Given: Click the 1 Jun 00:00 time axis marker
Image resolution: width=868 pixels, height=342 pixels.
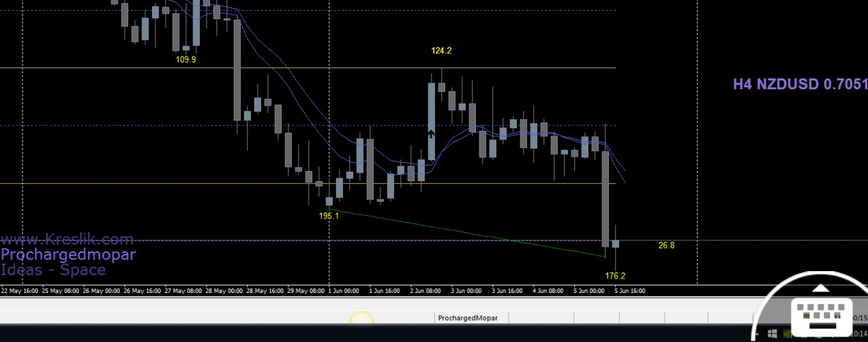Looking at the screenshot, I should click(x=343, y=291).
